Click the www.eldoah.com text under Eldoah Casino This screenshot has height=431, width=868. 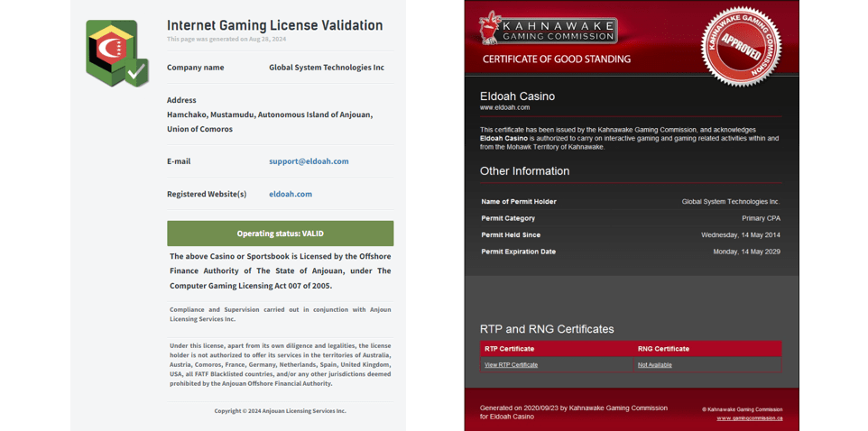click(505, 107)
